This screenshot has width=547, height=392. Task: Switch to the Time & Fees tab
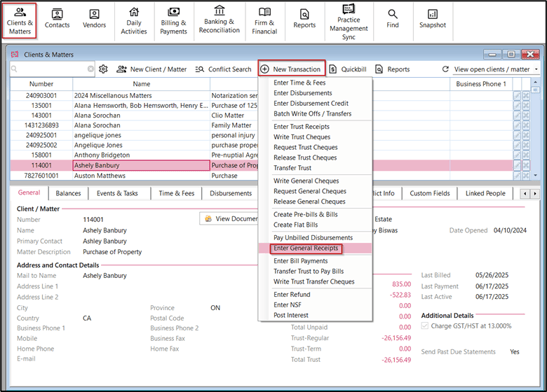(177, 193)
